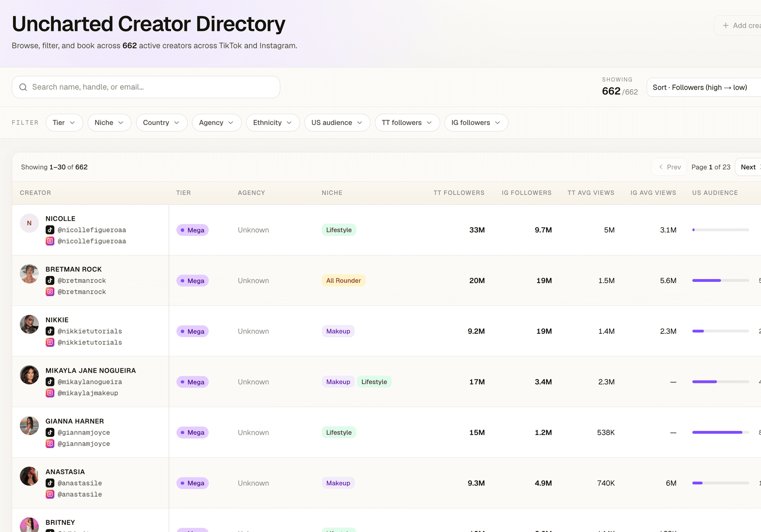Open Mikayla Jane Nogueira's profile photo
Screen dimensions: 761x532
point(29,375)
